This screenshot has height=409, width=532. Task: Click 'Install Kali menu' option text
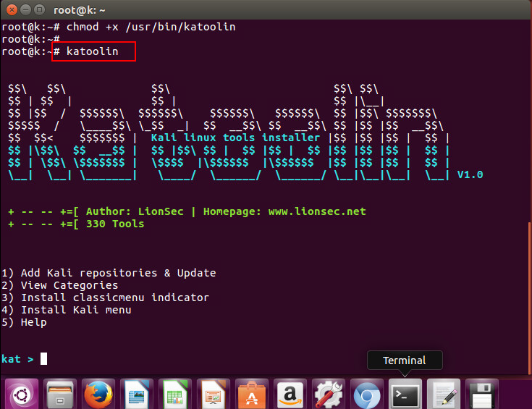tap(76, 310)
